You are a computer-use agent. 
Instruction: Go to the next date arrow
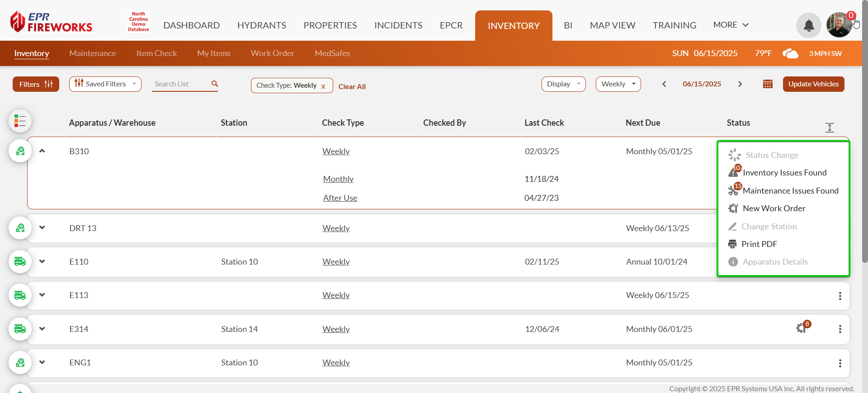[740, 84]
